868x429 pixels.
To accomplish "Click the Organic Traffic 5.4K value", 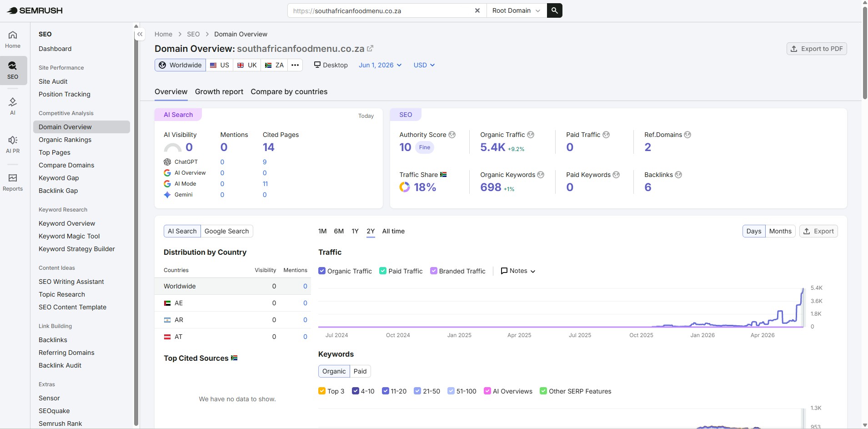I will [x=493, y=147].
